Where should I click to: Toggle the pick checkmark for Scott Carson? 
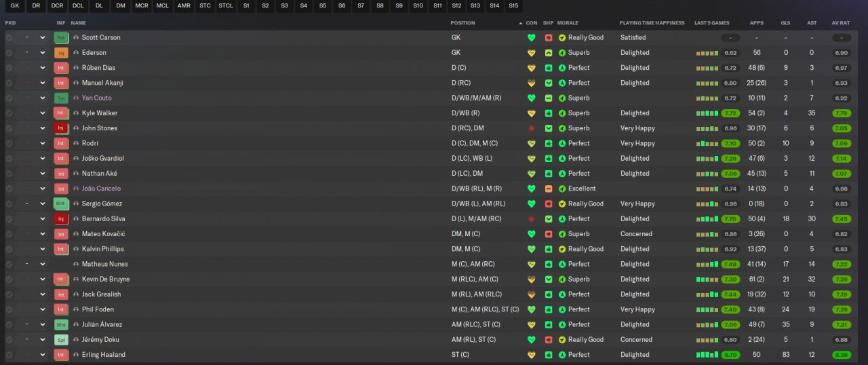[x=9, y=38]
